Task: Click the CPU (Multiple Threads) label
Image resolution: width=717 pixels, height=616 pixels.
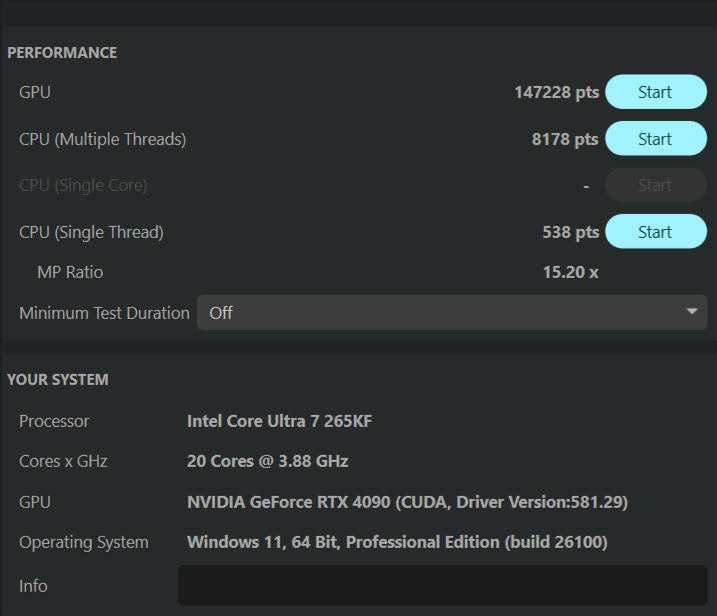Action: [x=102, y=139]
